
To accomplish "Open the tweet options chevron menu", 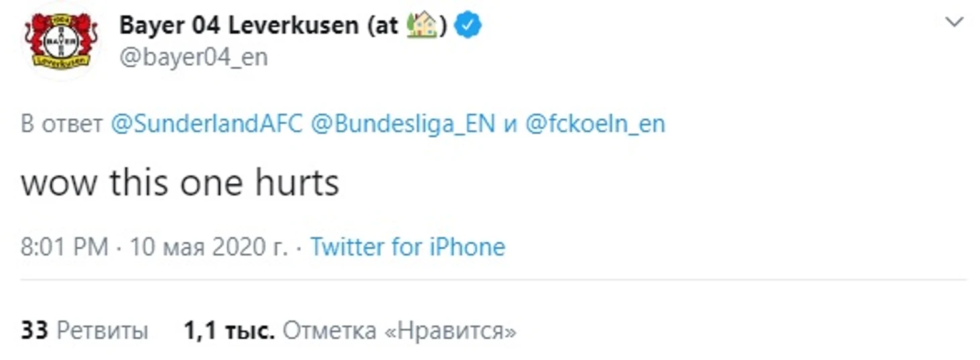I will coord(954,23).
